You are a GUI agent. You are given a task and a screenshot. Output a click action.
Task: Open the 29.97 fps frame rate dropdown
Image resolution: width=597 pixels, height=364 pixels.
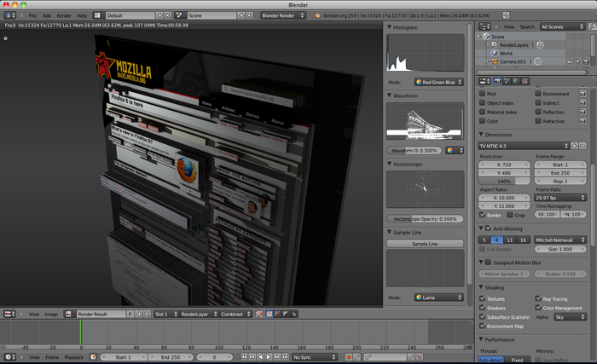pos(560,198)
